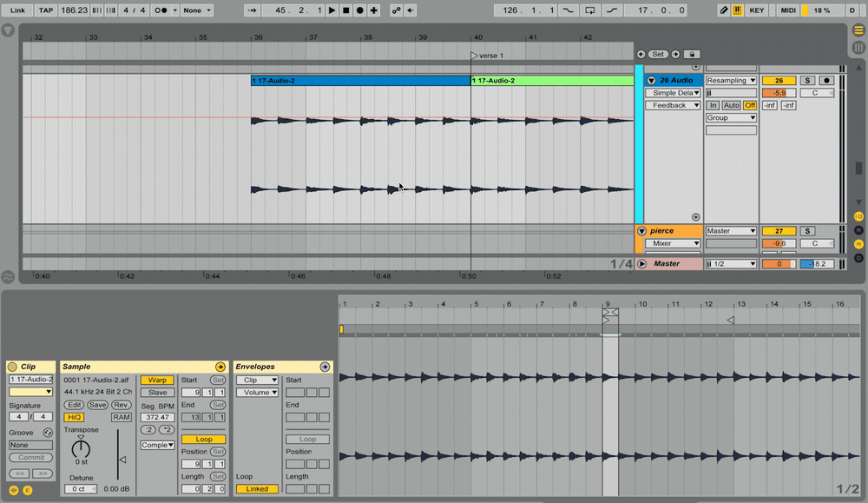This screenshot has height=503, width=868.
Task: Click the Set locator button
Action: tap(657, 53)
